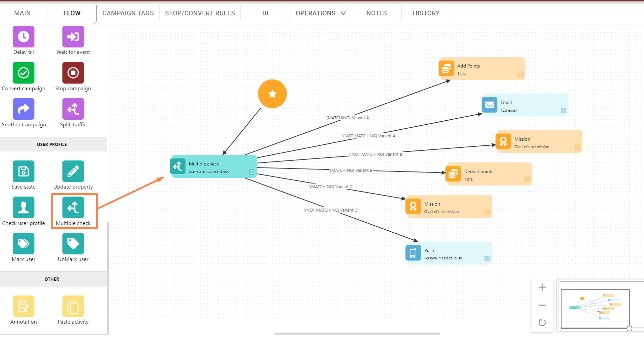
Task: Click the Paste activity icon
Action: click(x=73, y=306)
